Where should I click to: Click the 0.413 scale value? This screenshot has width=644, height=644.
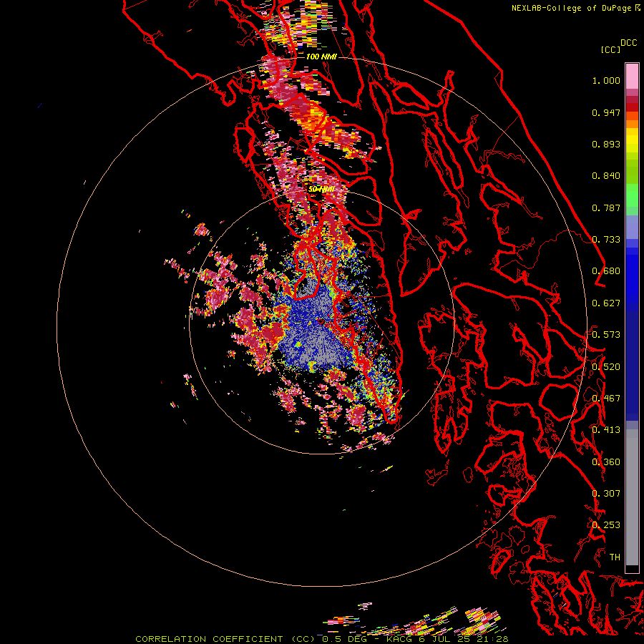coord(606,430)
